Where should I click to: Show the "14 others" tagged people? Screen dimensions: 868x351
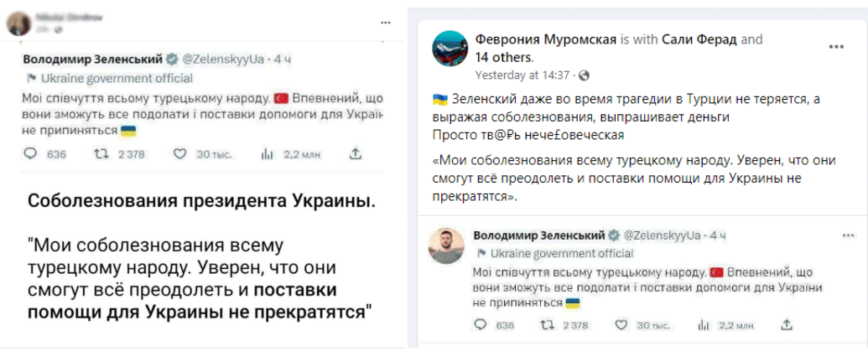click(503, 57)
